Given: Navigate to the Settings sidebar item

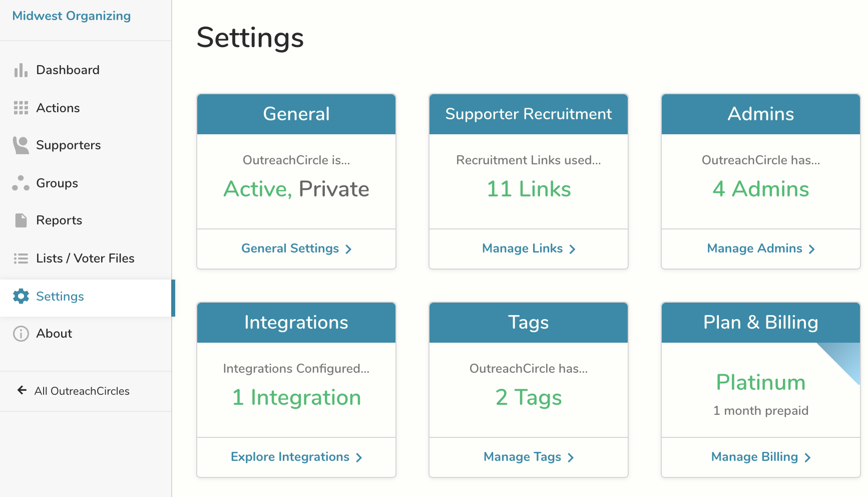Looking at the screenshot, I should coord(60,296).
